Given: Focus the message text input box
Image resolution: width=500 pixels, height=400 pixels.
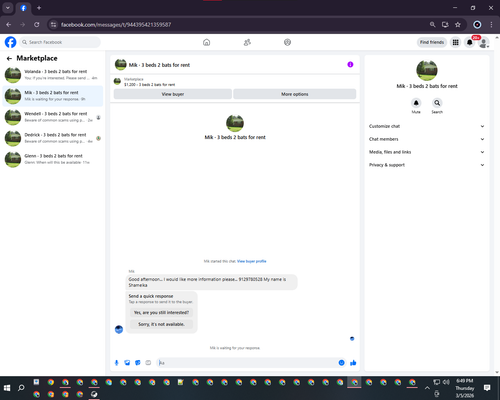Looking at the screenshot, I should coord(247,363).
